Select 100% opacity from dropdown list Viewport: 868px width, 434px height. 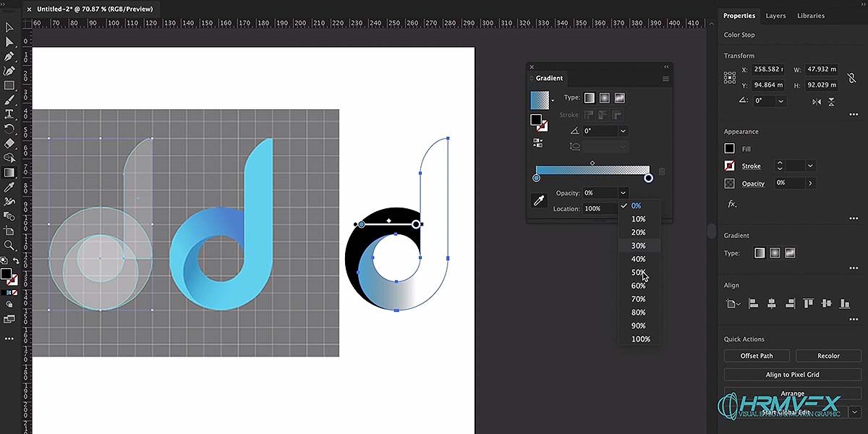pyautogui.click(x=640, y=339)
